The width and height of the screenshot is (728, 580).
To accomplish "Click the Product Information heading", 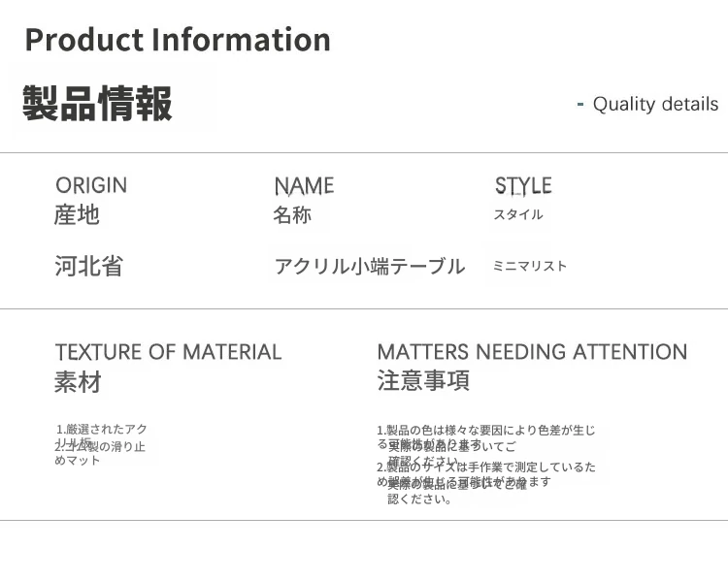I will tap(178, 41).
